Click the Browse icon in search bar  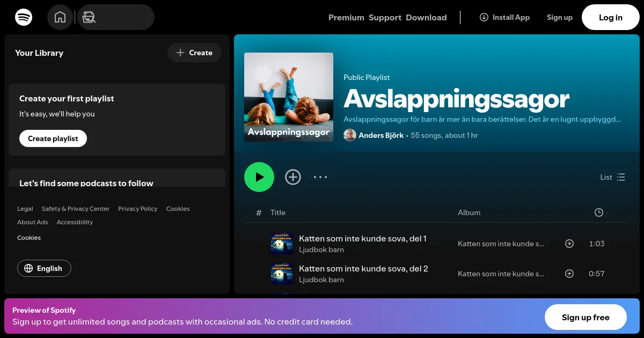[89, 17]
